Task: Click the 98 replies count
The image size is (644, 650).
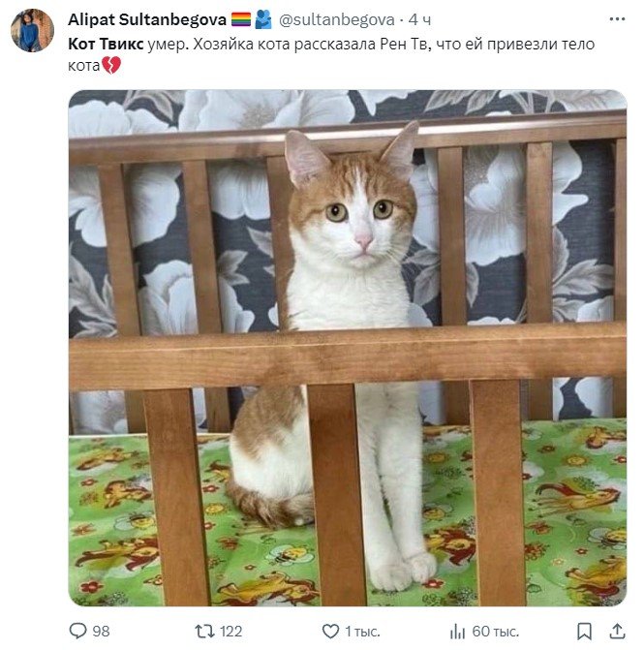Action: [x=101, y=632]
